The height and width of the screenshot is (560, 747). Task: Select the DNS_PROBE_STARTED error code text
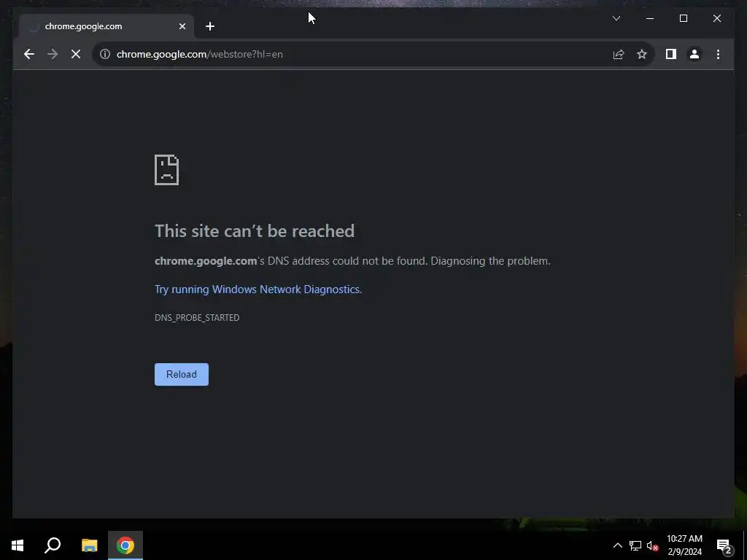pos(197,318)
